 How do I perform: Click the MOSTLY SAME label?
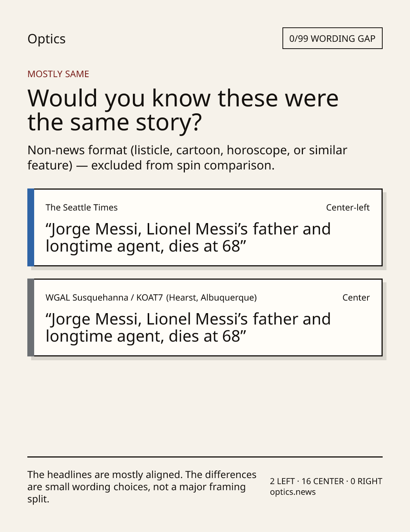pyautogui.click(x=58, y=74)
